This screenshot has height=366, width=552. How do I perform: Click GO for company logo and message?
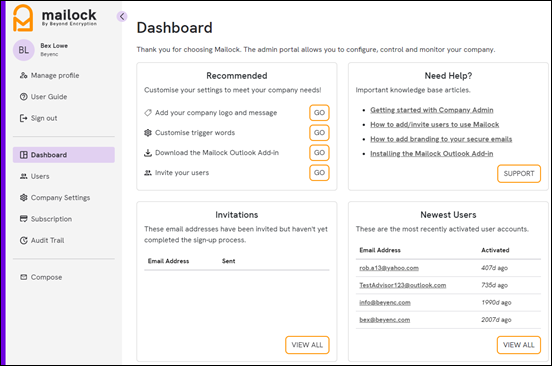point(319,113)
